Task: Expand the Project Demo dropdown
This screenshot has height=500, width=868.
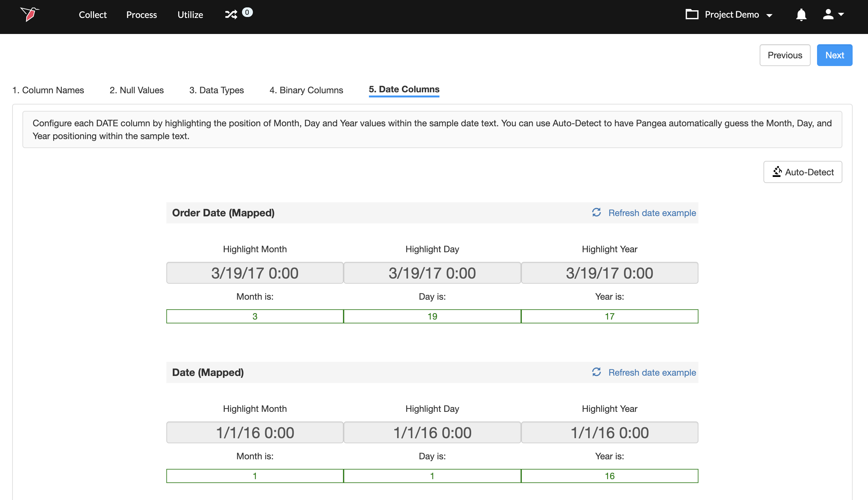Action: [769, 15]
